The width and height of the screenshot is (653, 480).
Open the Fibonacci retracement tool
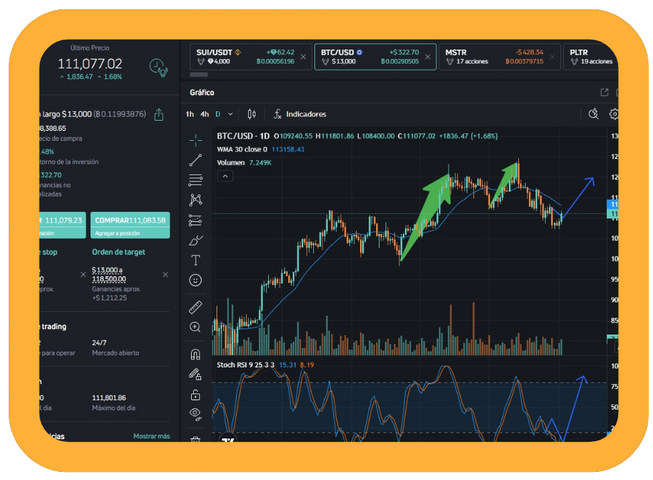(196, 179)
